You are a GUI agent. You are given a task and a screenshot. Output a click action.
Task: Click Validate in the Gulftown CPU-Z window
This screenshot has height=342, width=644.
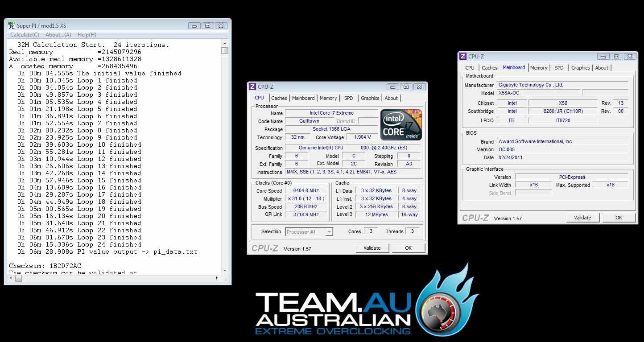pyautogui.click(x=372, y=248)
